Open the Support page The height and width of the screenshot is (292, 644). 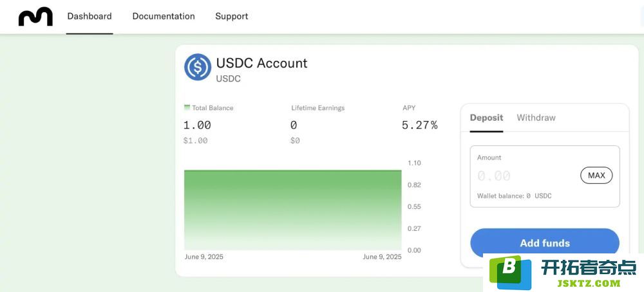click(x=232, y=17)
